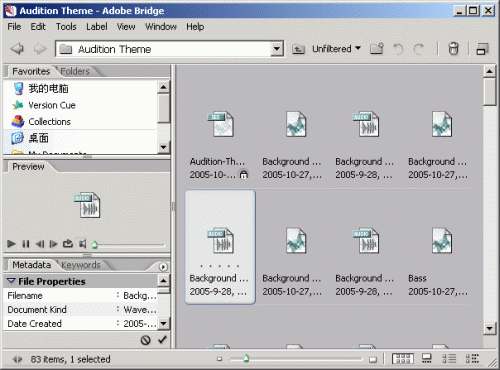500x370 pixels.
Task: Open the File menu
Action: point(14,27)
